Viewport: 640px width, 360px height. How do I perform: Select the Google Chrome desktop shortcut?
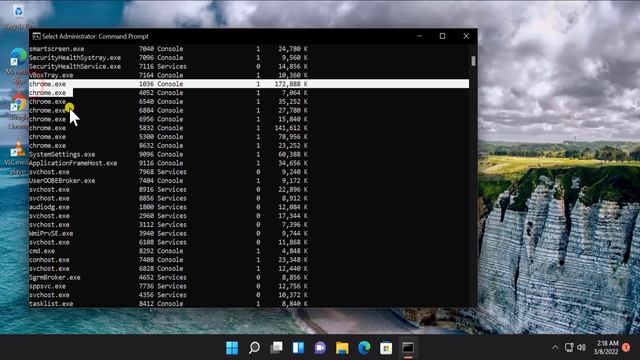17,111
